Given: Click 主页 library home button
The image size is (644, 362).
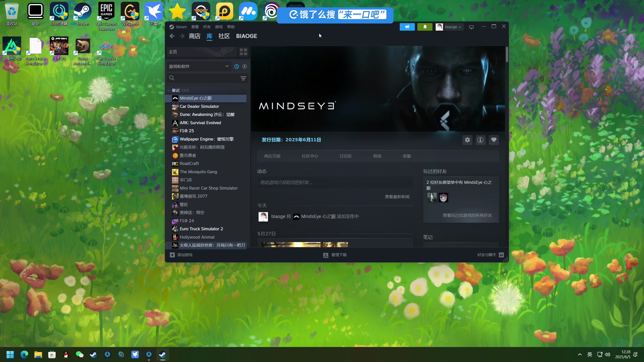Looking at the screenshot, I should (202, 52).
